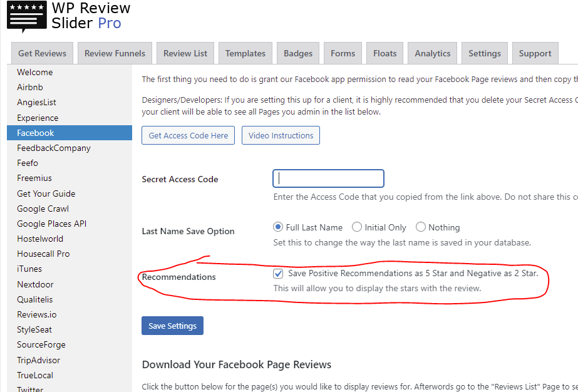Viewport: 578px width, 392px height.
Task: Open Google Places API source
Action: 70,224
